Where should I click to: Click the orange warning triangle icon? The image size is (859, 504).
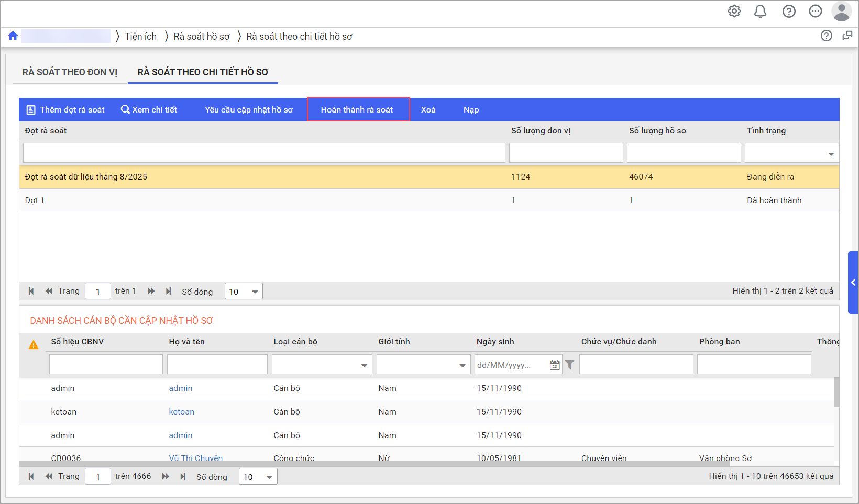34,344
